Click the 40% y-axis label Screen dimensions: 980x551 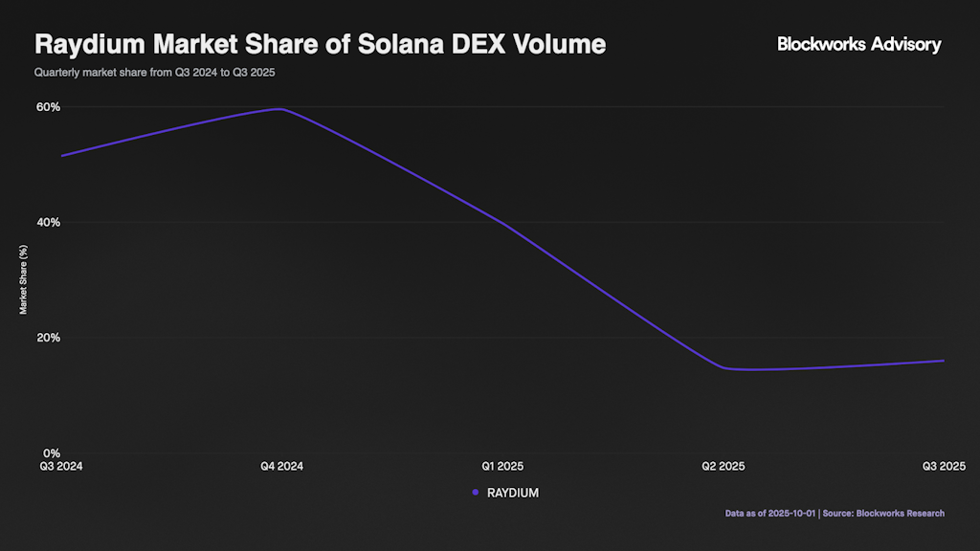(x=49, y=222)
